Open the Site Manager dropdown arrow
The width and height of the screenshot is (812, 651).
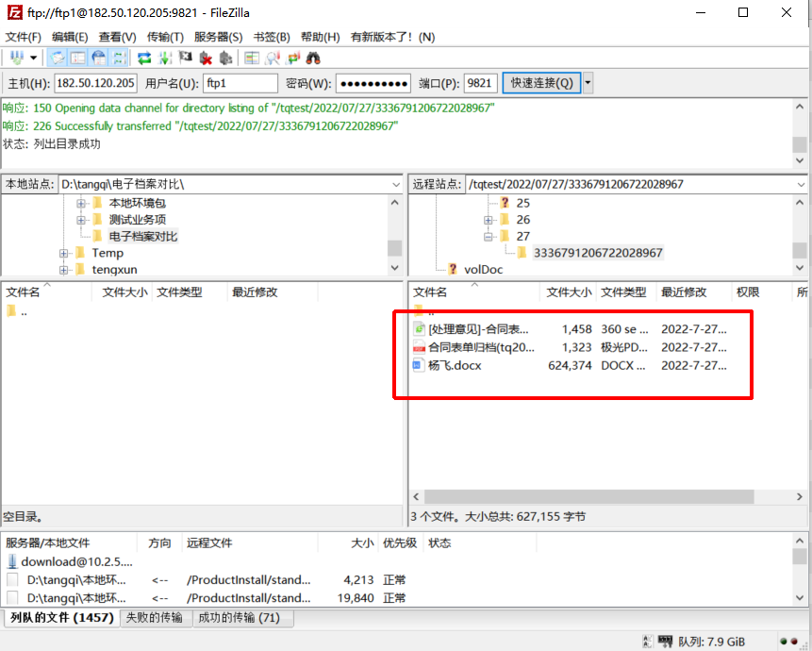point(33,58)
